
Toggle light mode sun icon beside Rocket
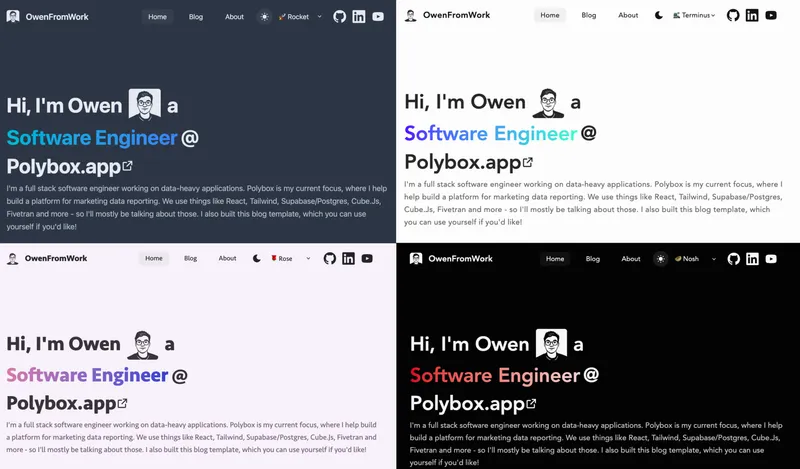264,17
